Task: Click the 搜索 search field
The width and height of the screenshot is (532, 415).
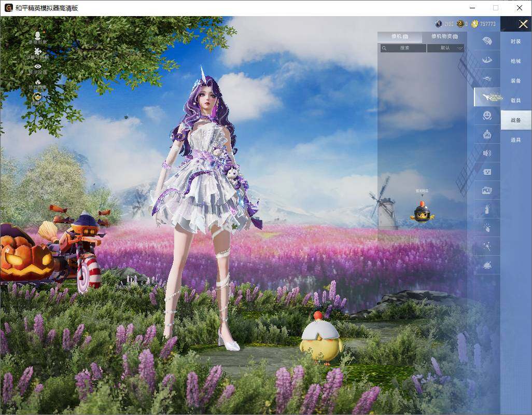Action: tap(403, 48)
